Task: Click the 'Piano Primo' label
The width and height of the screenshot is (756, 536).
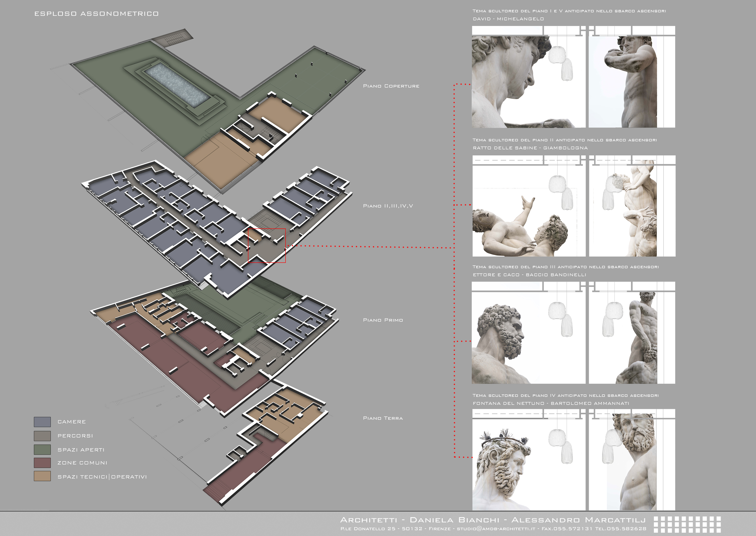Action: tap(383, 320)
